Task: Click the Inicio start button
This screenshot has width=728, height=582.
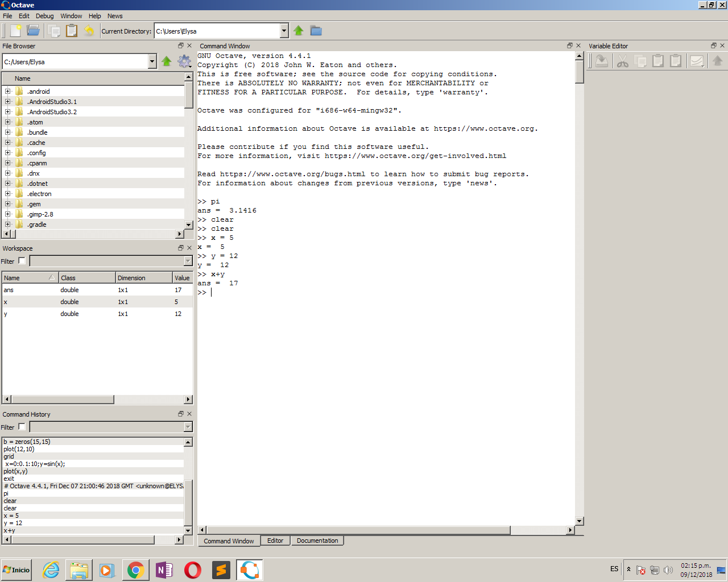Action: (x=16, y=570)
